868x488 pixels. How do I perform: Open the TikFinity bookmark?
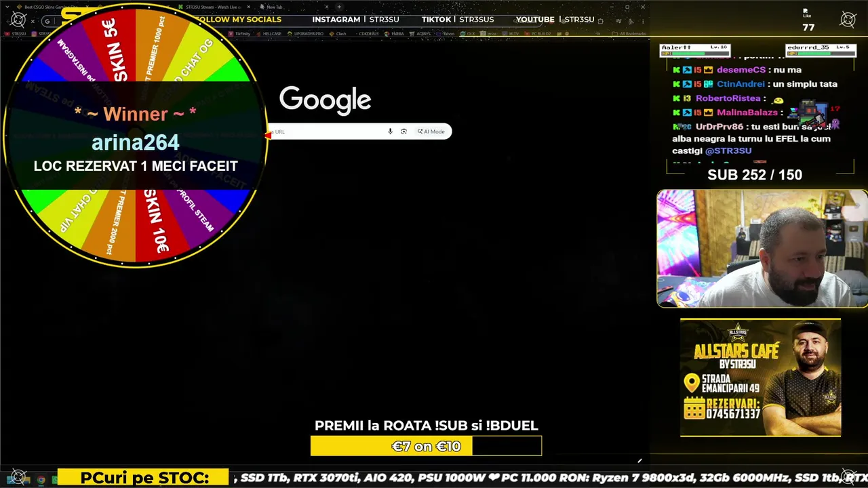(240, 33)
